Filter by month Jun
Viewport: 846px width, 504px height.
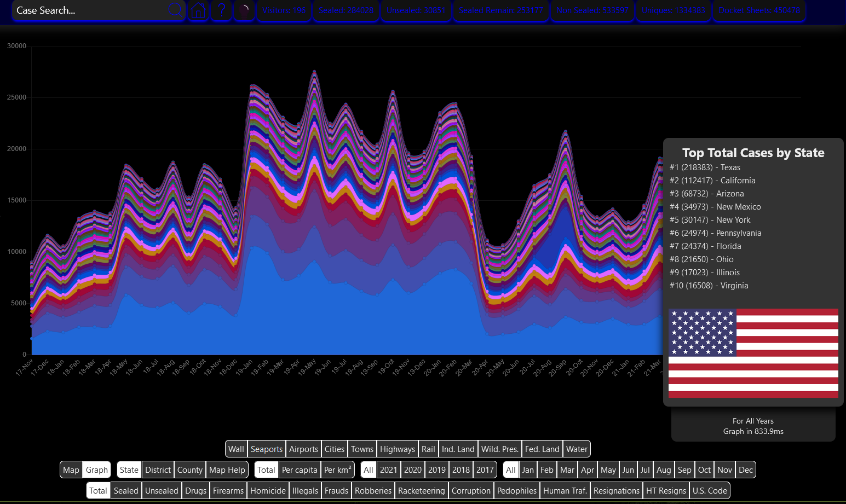629,470
